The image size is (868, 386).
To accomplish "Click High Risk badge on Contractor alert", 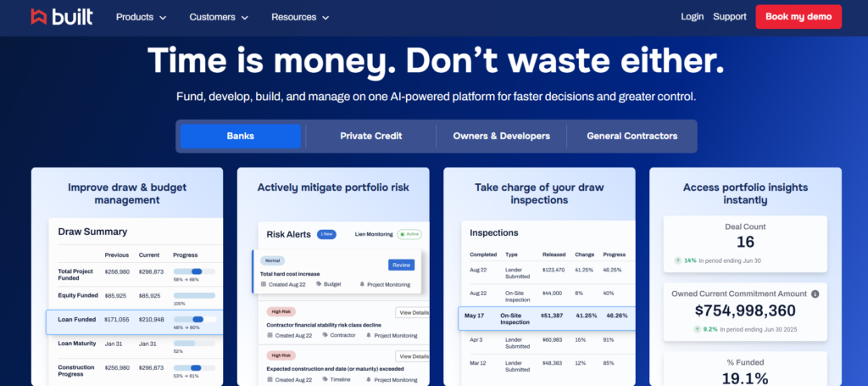I will coord(281,312).
